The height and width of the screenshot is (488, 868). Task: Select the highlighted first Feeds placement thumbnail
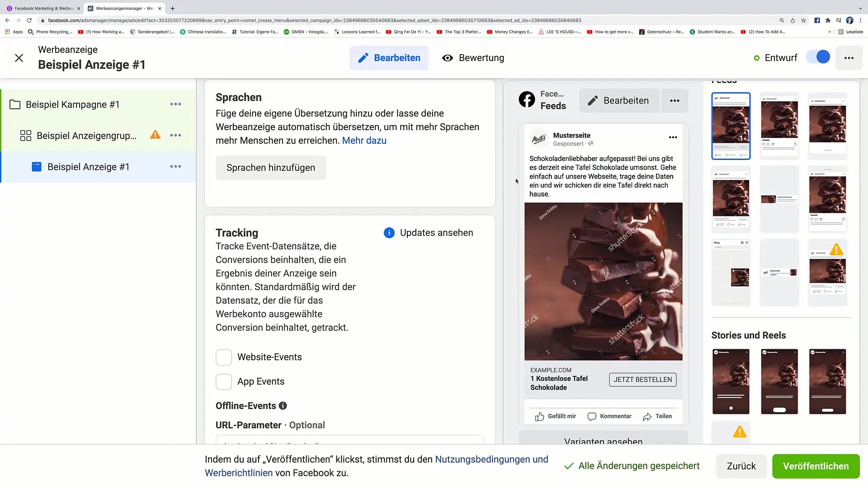click(x=731, y=126)
